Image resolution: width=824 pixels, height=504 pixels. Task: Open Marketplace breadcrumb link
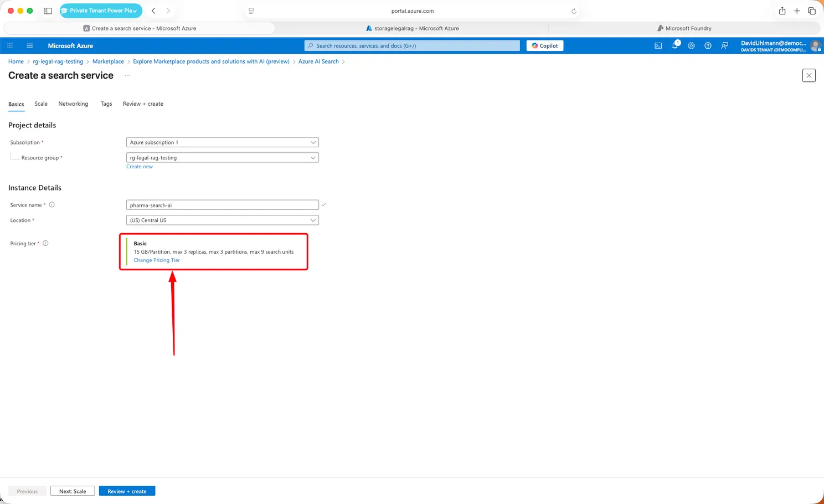(109, 61)
